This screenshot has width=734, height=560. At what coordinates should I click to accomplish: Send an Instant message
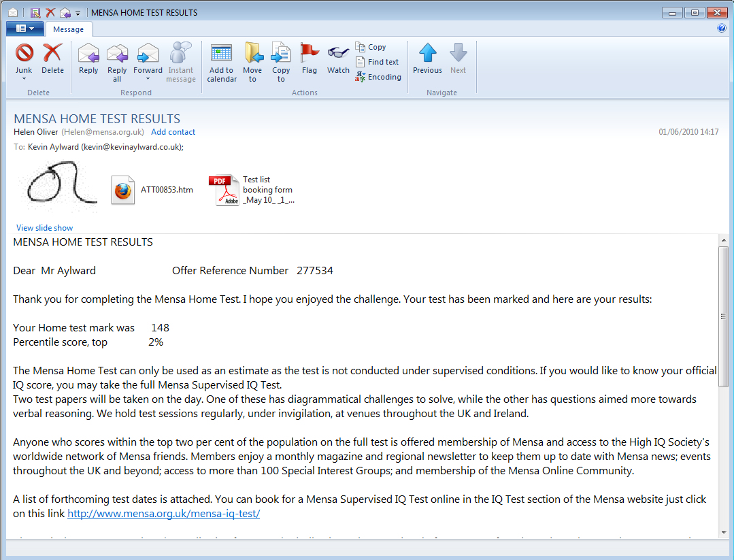(x=181, y=63)
